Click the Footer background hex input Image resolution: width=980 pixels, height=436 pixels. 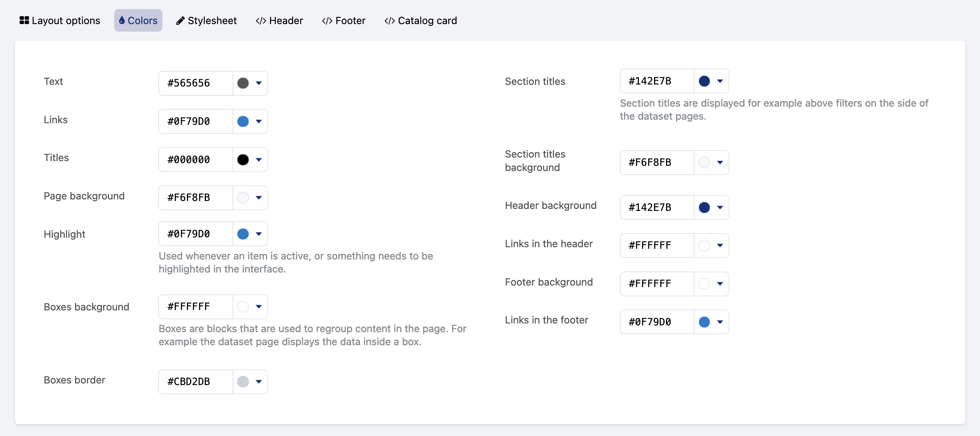(657, 284)
